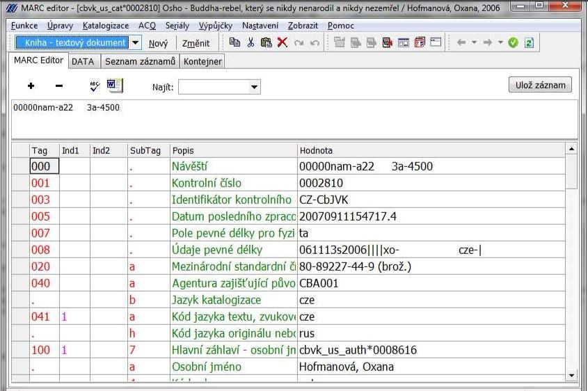The image size is (588, 391).
Task: Add a field with the plus icon
Action: pos(31,86)
